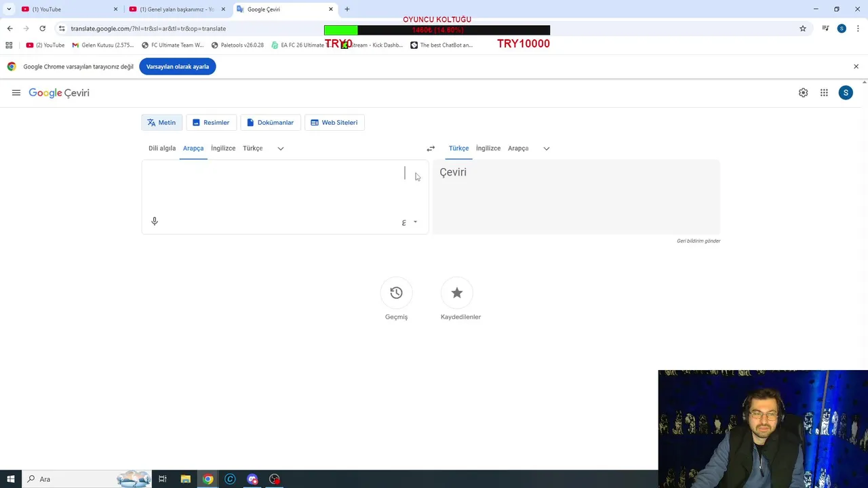This screenshot has height=488, width=868.
Task: Select Türkçe as target language
Action: pyautogui.click(x=458, y=148)
